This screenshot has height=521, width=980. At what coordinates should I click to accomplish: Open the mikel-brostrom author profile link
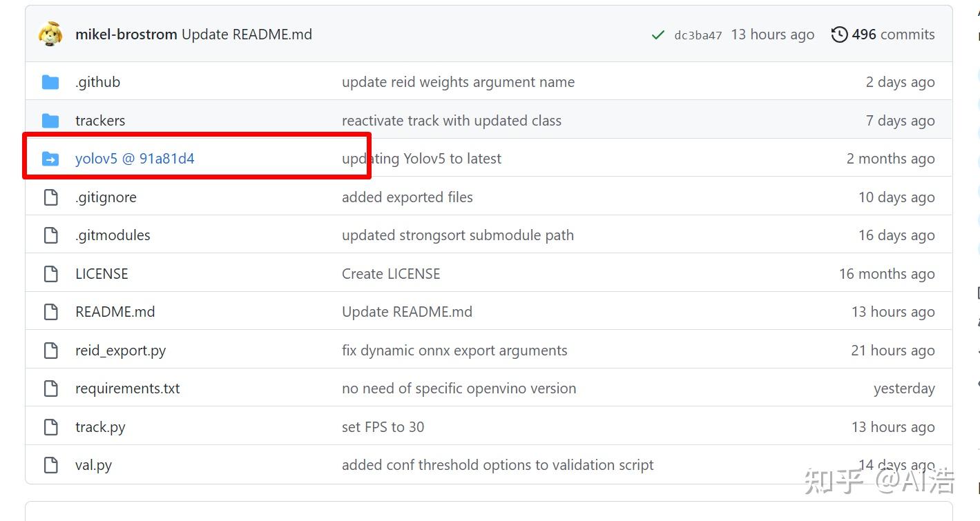126,35
